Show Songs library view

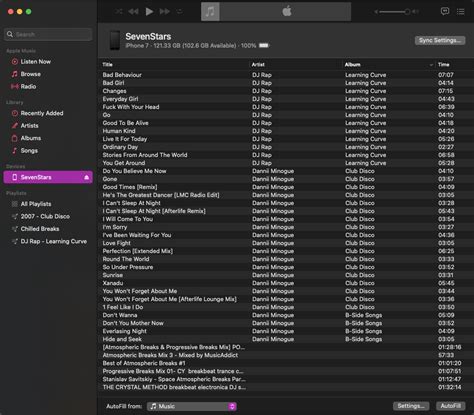29,151
